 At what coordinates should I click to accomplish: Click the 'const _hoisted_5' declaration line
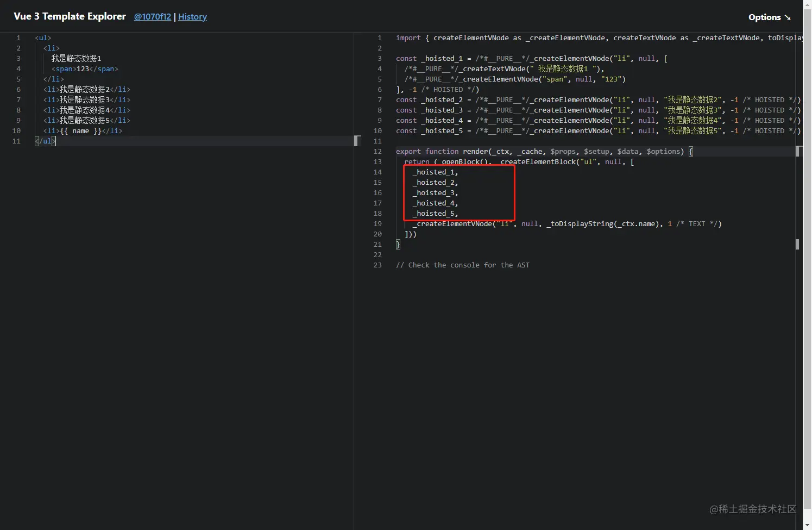(599, 131)
